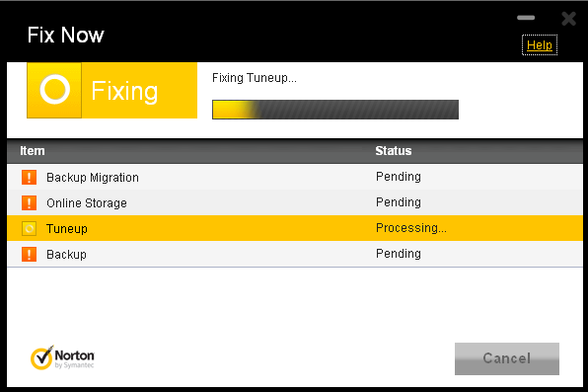
Task: Click the Tuneup processing spinner icon
Action: click(29, 228)
